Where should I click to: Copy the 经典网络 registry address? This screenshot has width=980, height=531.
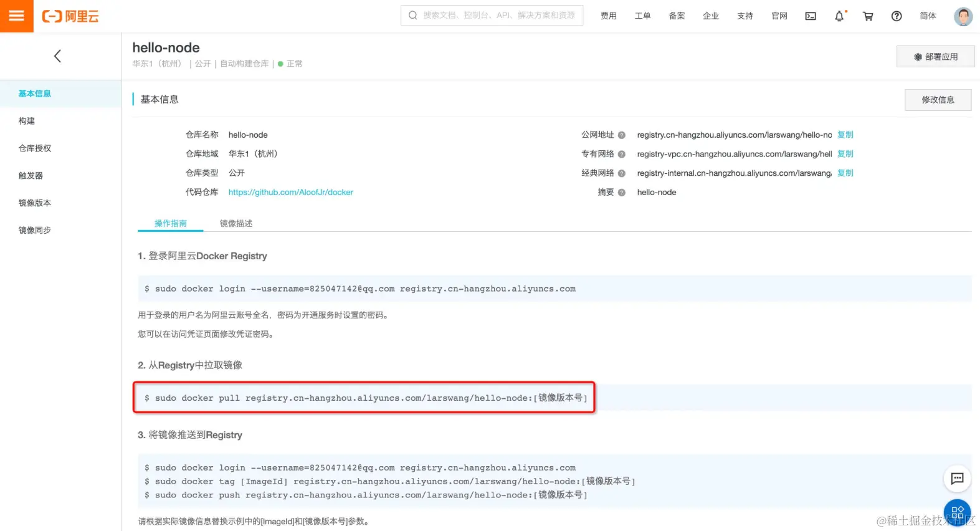pyautogui.click(x=845, y=173)
